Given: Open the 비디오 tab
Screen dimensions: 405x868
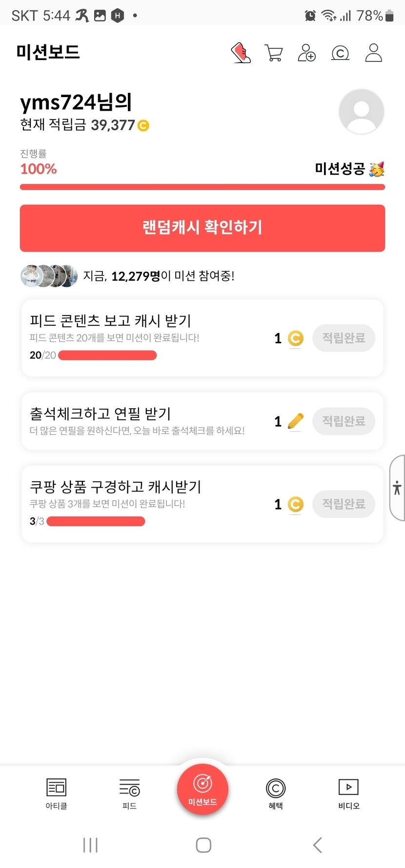Looking at the screenshot, I should point(348,793).
